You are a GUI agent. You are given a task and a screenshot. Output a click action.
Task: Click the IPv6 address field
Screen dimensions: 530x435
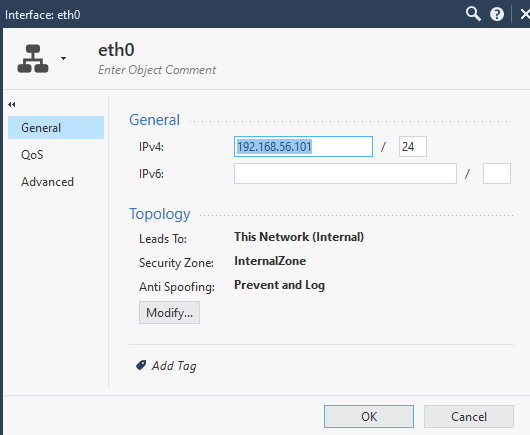(345, 173)
